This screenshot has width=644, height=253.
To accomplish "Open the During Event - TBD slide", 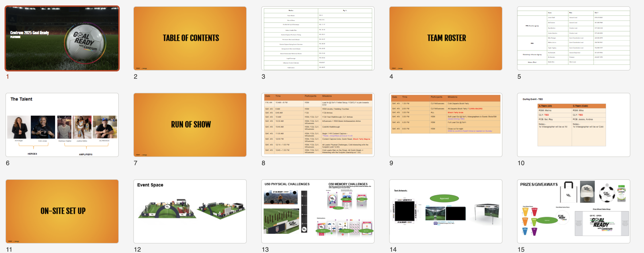I will [x=573, y=125].
